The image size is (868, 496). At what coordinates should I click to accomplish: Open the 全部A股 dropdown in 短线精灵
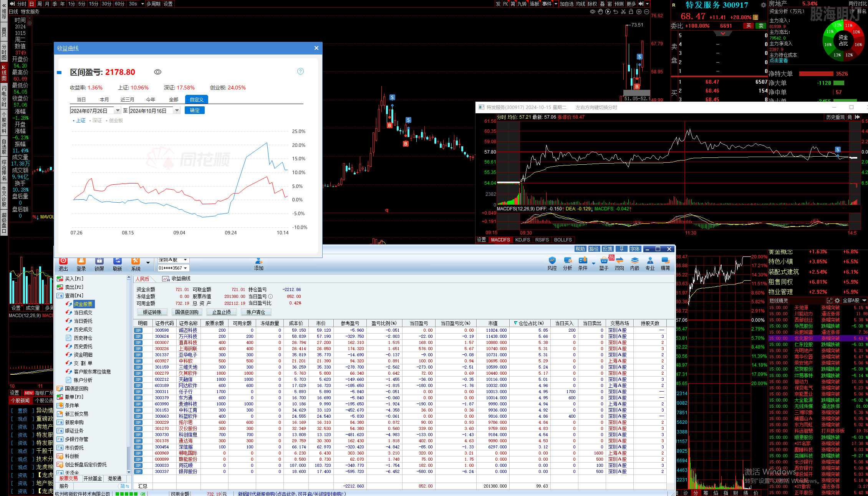click(864, 301)
